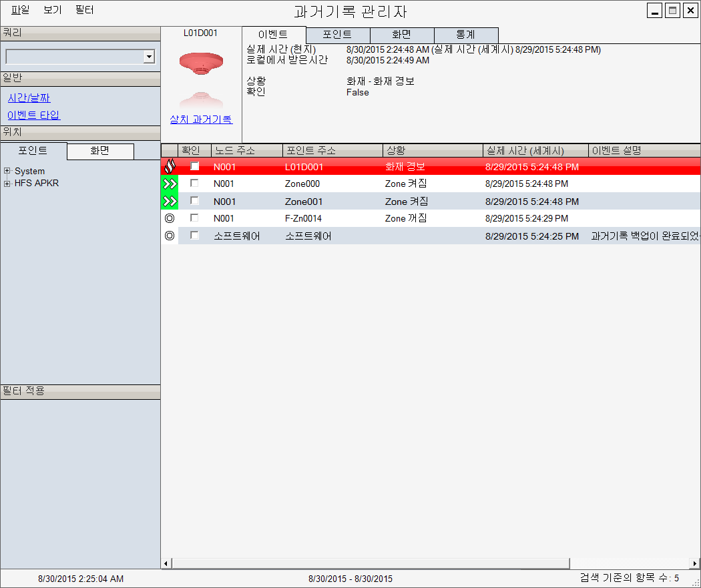
Task: Toggle the 확인 checkbox in F-Zn0014 row
Action: 195,218
